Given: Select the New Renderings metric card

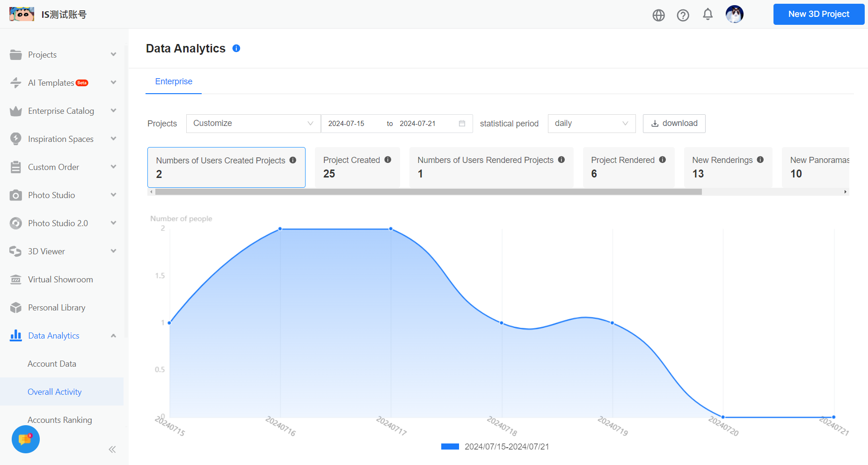Looking at the screenshot, I should [727, 167].
